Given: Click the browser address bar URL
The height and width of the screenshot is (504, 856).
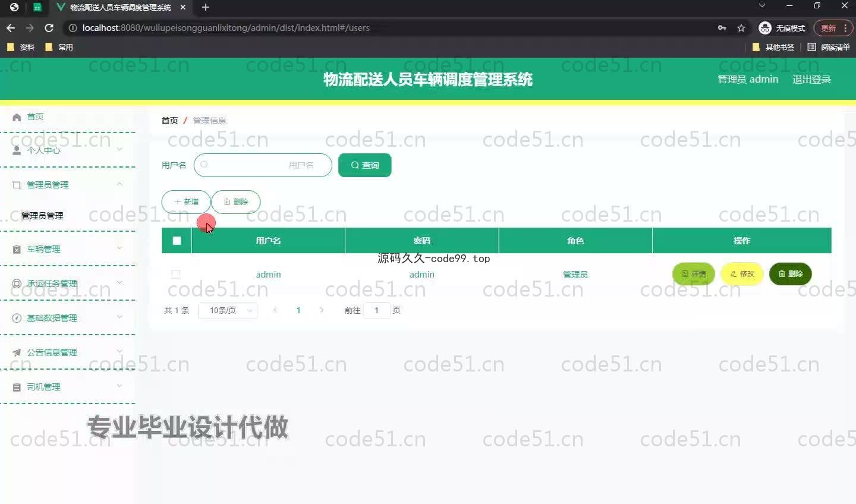Looking at the screenshot, I should click(226, 28).
